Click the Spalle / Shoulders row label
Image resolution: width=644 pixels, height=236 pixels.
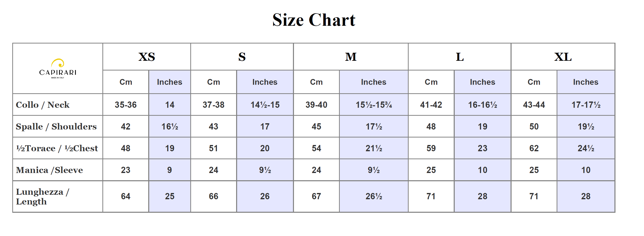click(x=56, y=126)
